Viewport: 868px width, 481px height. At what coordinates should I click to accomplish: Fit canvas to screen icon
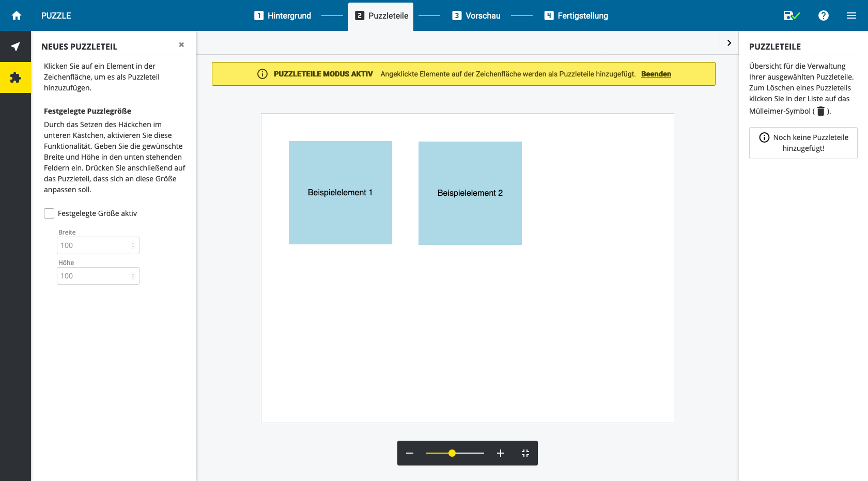525,453
